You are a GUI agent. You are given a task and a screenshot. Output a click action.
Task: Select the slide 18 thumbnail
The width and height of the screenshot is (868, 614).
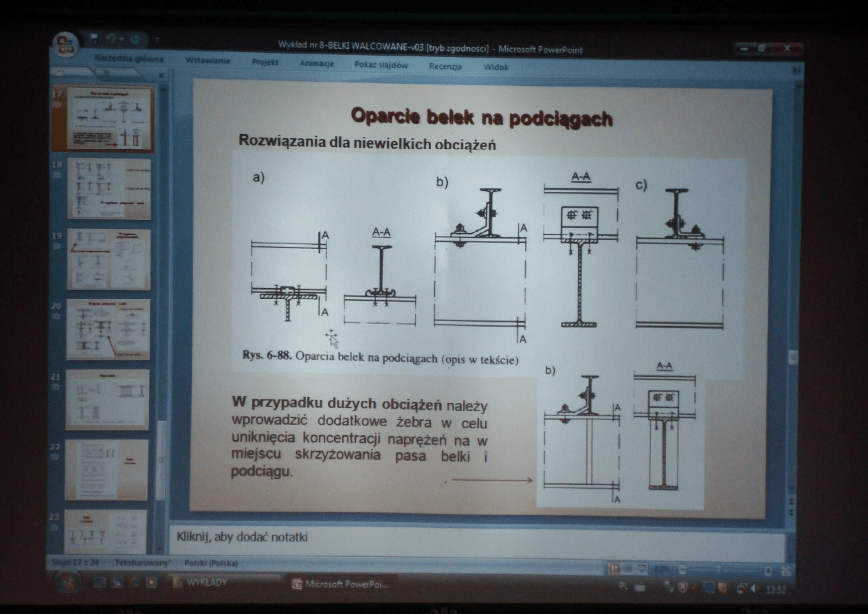tap(108, 189)
